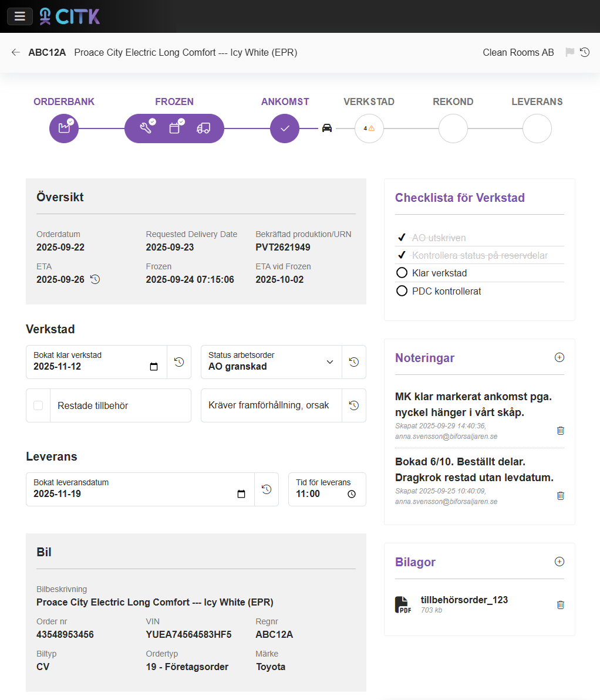The image size is (600, 700).
Task: Click the car icon on progress line
Action: tap(327, 128)
